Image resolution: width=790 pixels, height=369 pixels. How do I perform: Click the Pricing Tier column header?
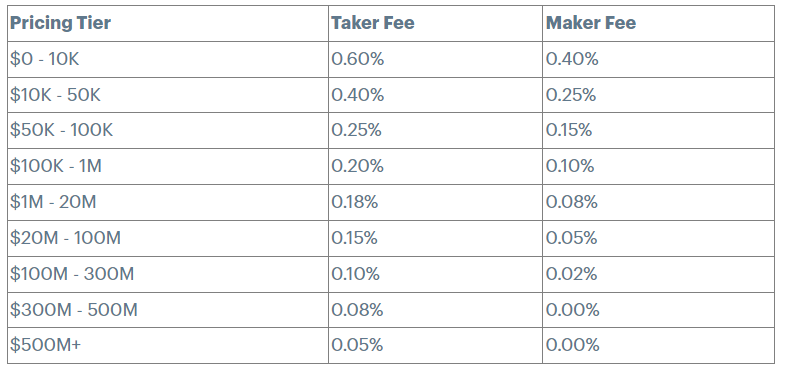(x=60, y=23)
